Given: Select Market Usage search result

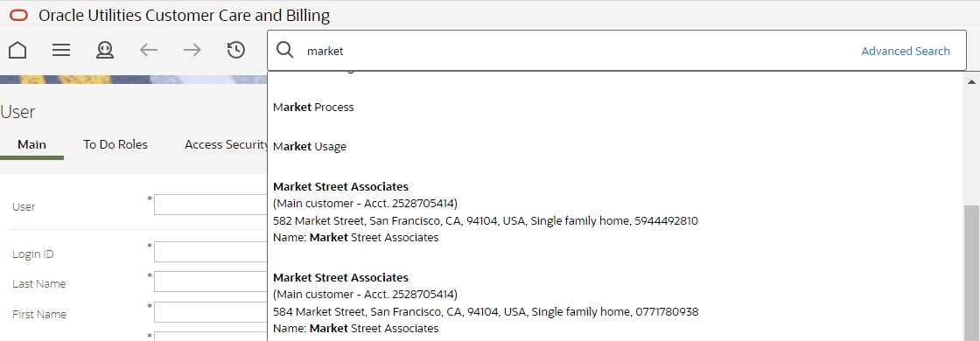Looking at the screenshot, I should pyautogui.click(x=310, y=147).
